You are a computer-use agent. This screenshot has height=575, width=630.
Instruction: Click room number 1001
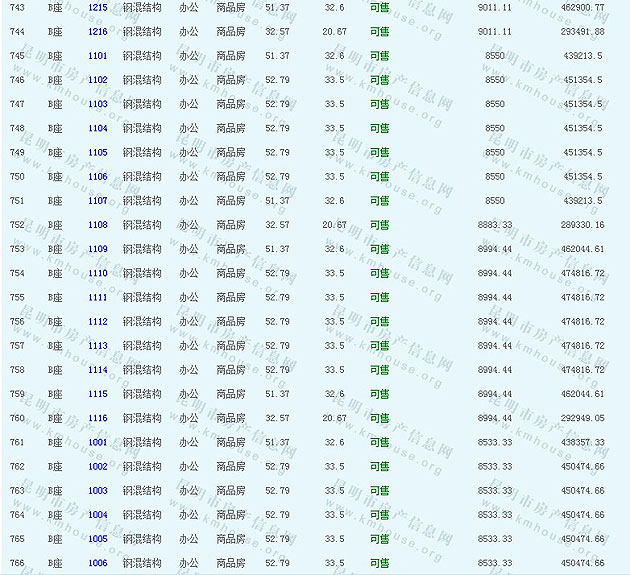pyautogui.click(x=97, y=442)
